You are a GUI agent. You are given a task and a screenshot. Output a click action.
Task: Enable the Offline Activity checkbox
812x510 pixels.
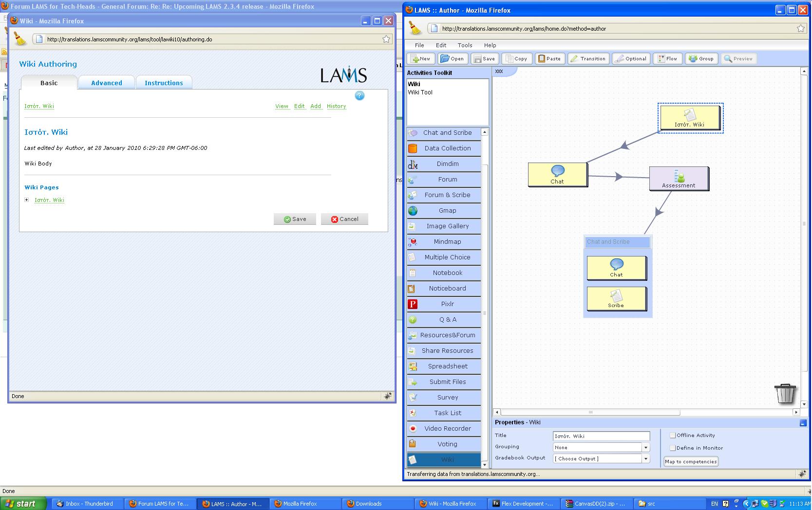[x=673, y=436]
